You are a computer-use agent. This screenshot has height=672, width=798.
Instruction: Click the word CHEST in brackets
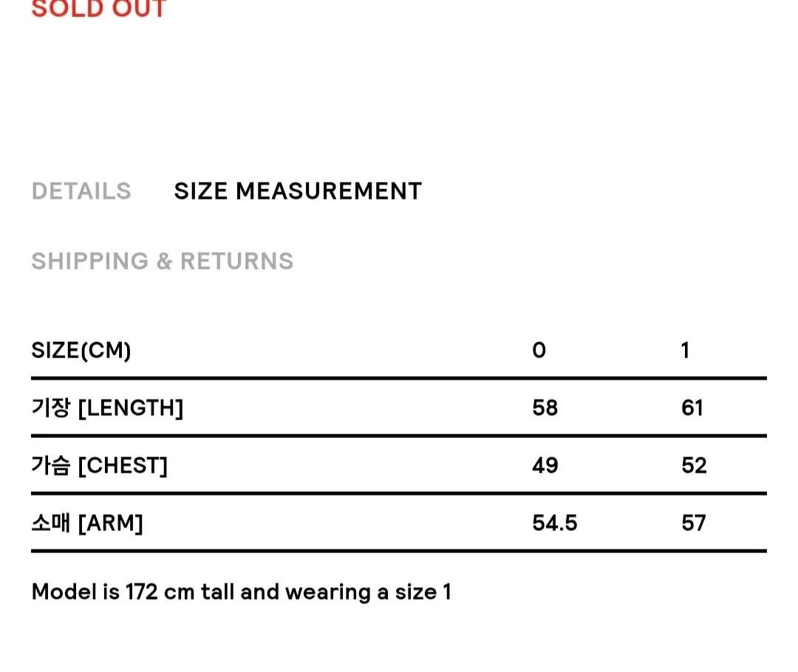(123, 465)
